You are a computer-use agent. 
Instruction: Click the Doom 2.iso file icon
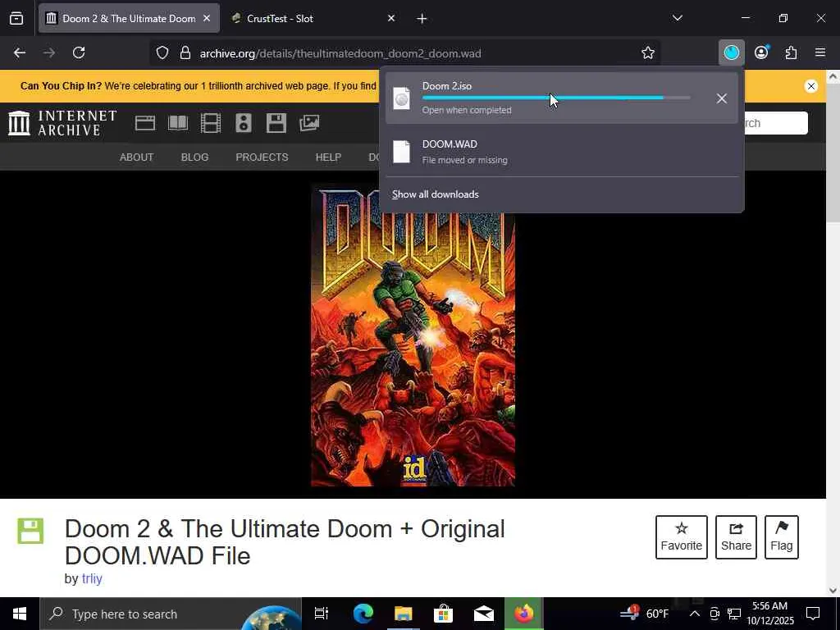tap(402, 98)
